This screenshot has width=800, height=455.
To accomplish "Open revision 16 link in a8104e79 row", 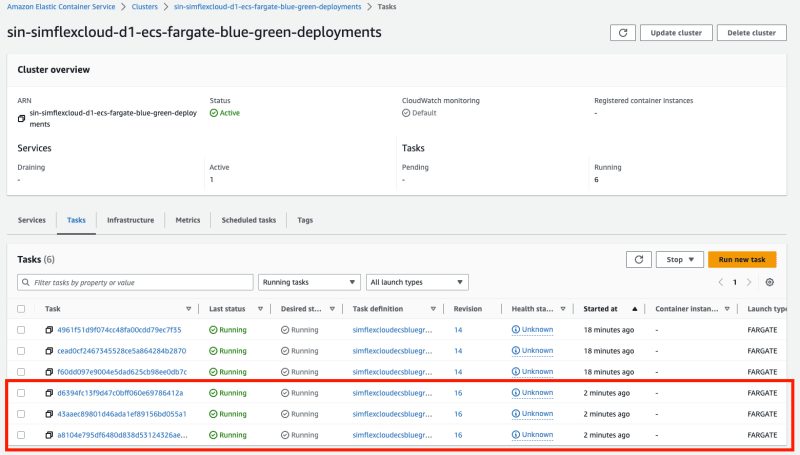I will 458,435.
